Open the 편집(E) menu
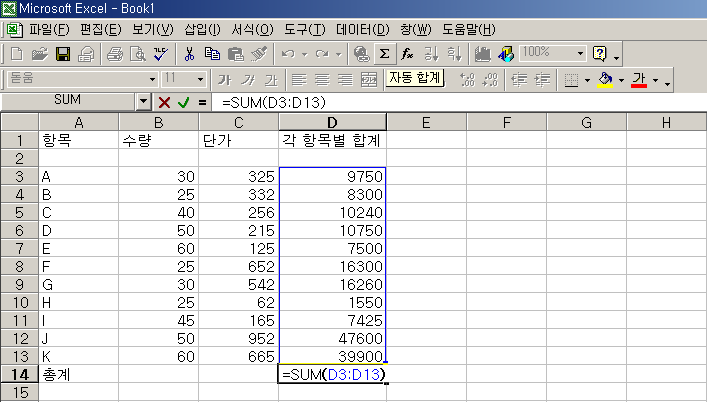The height and width of the screenshot is (402, 707). [101, 30]
